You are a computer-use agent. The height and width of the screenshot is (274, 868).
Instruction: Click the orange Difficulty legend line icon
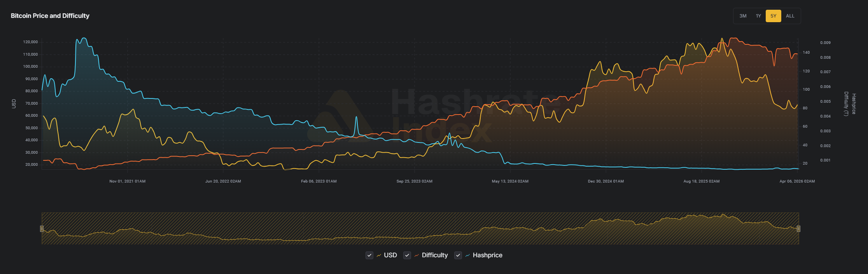point(416,255)
